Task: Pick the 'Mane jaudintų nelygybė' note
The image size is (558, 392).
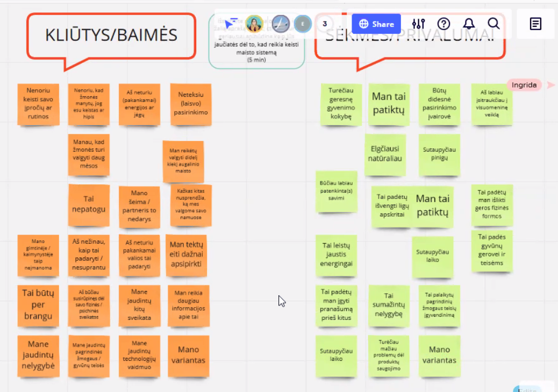Action: coord(38,355)
